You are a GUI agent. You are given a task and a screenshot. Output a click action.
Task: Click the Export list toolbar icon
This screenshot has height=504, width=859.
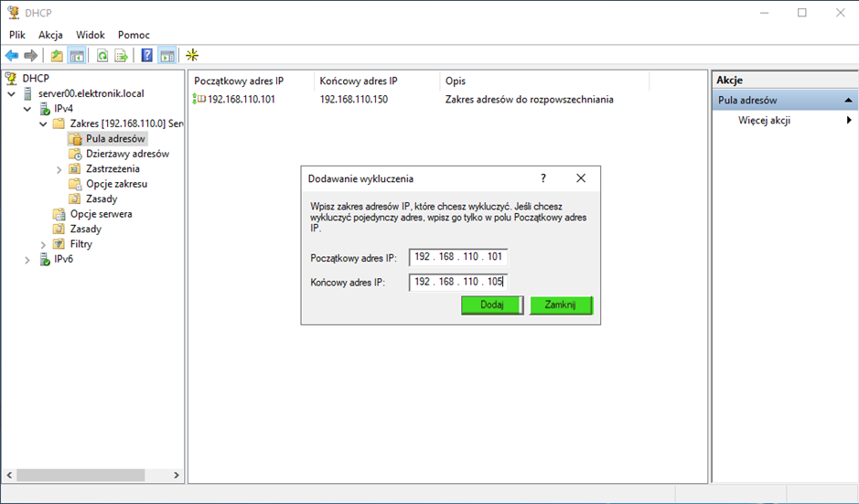pyautogui.click(x=121, y=56)
